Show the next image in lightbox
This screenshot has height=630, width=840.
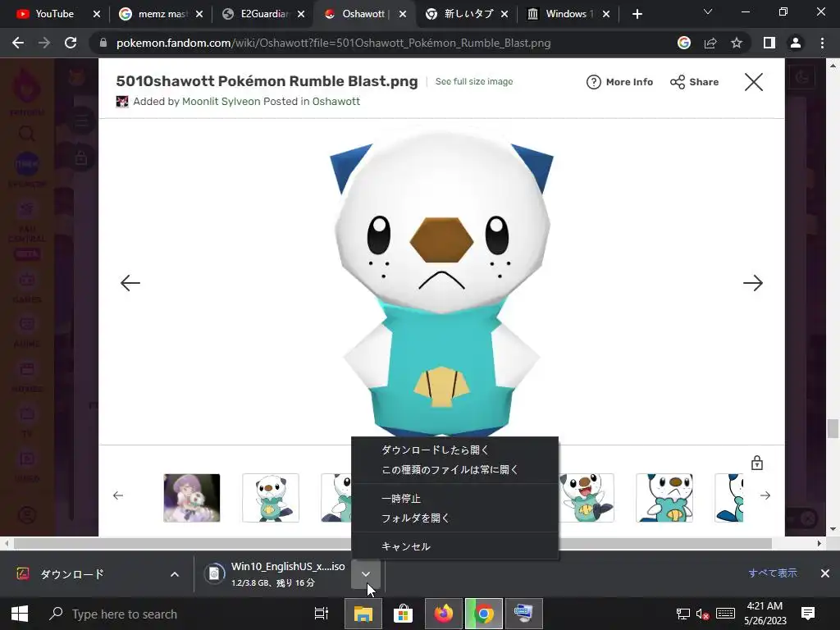[753, 283]
